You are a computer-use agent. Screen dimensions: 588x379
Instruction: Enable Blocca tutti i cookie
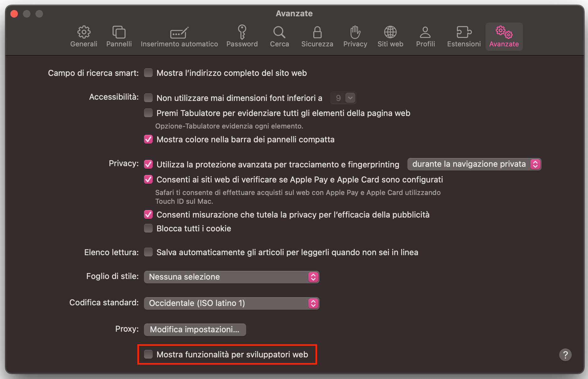pos(148,228)
